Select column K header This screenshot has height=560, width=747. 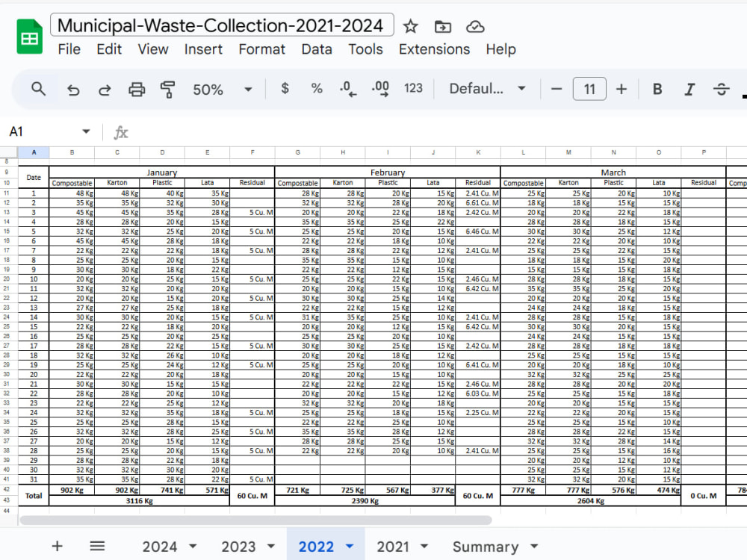pos(478,152)
